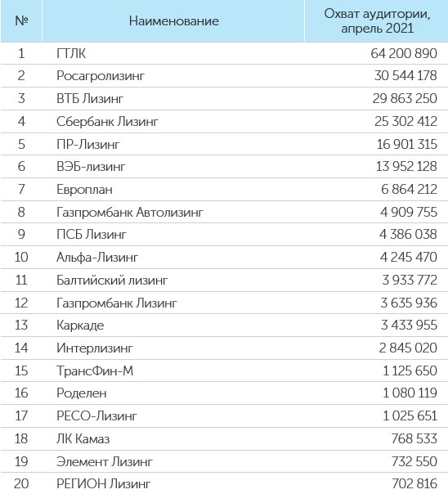Select the Сбербанк Лизинг entry
The image size is (448, 494).
pyautogui.click(x=107, y=122)
